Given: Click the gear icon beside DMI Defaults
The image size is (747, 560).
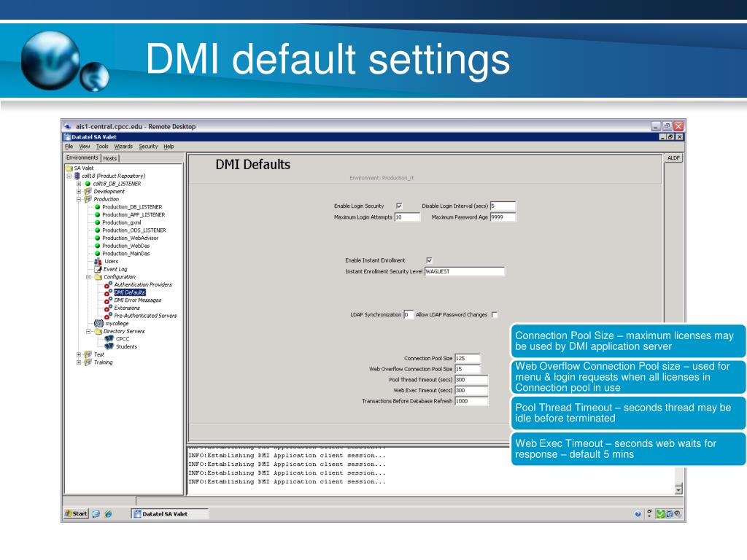Looking at the screenshot, I should tap(108, 292).
